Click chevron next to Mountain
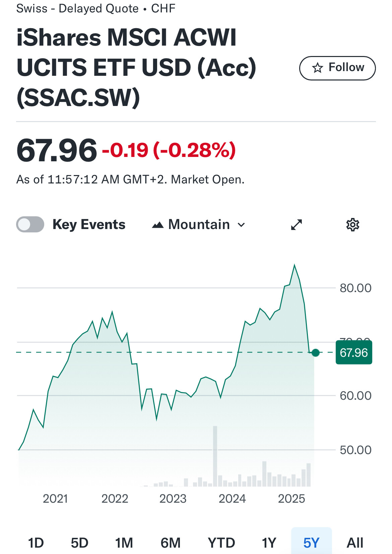392x554 pixels. pyautogui.click(x=241, y=225)
